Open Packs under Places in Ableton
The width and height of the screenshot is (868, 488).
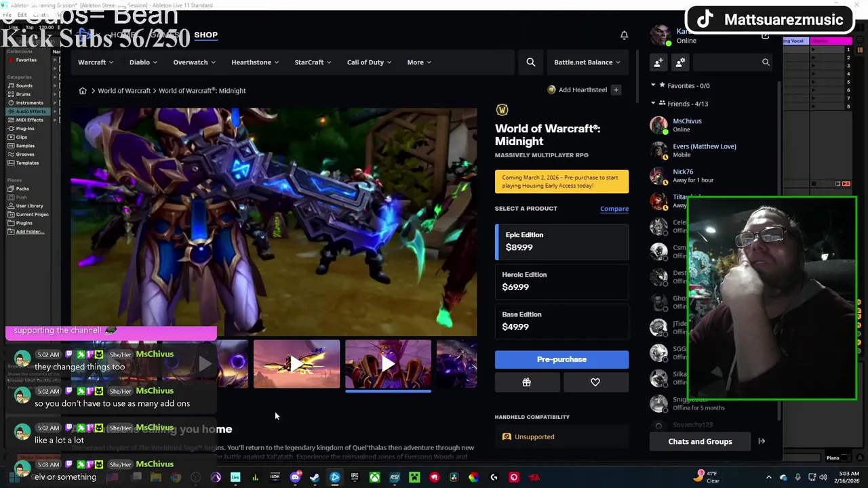[x=22, y=188]
